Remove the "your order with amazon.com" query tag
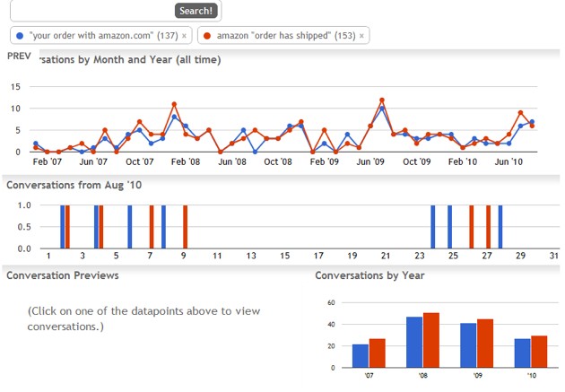Screen dimensions: 565x392 pos(184,36)
